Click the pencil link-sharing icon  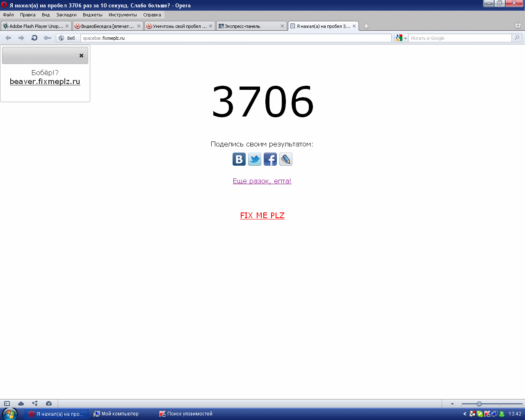click(285, 159)
